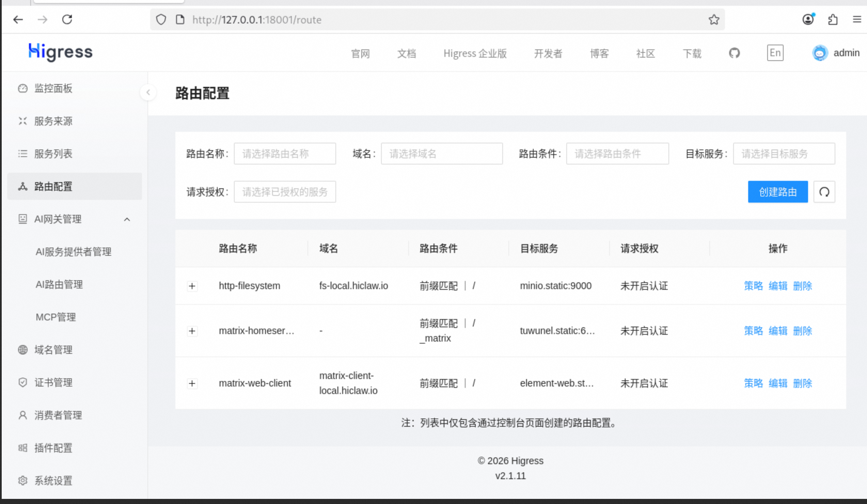
Task: Open the browser extensions puzzle icon
Action: click(833, 20)
